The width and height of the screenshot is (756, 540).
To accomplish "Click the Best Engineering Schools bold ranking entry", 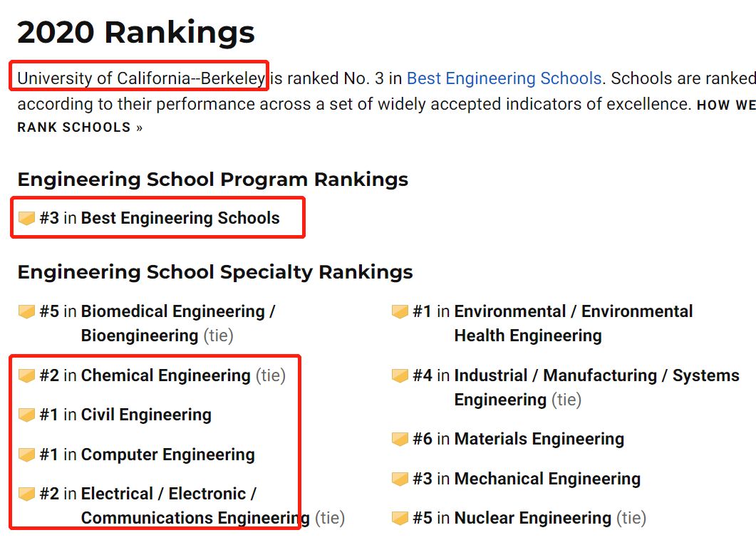I will point(160,218).
